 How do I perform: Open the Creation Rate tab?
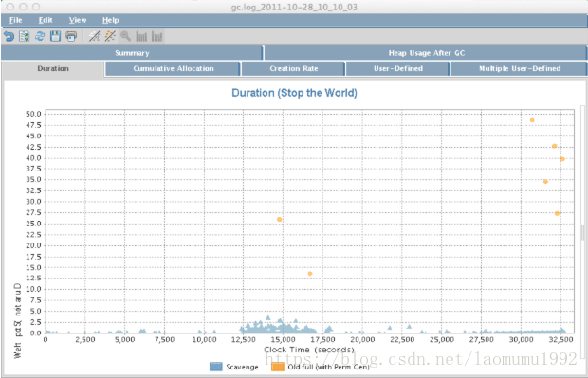[x=294, y=68]
